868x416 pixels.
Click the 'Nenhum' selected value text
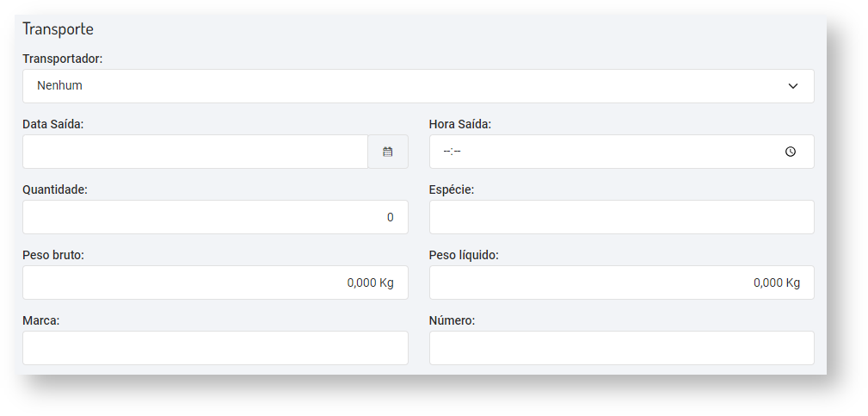(60, 86)
